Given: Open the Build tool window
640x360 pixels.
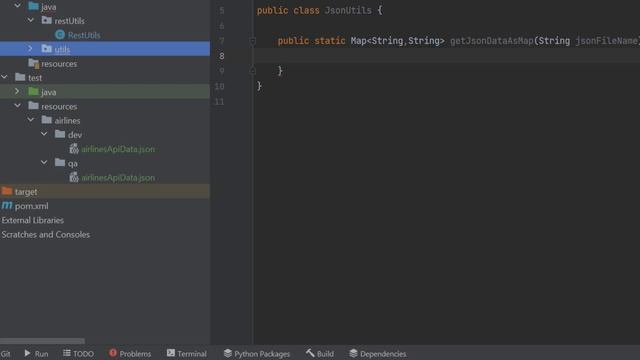Looking at the screenshot, I should (320, 353).
